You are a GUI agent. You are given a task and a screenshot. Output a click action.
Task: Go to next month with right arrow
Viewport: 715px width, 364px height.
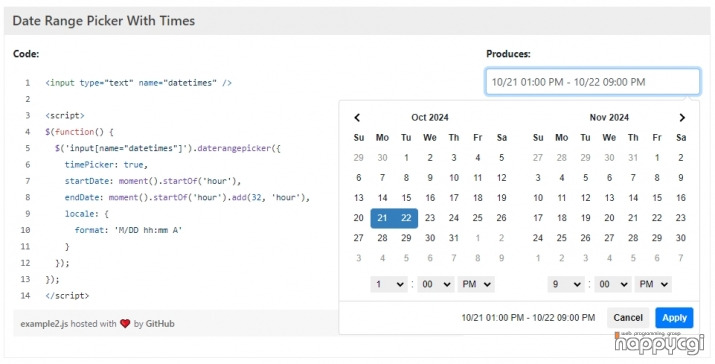tap(682, 118)
